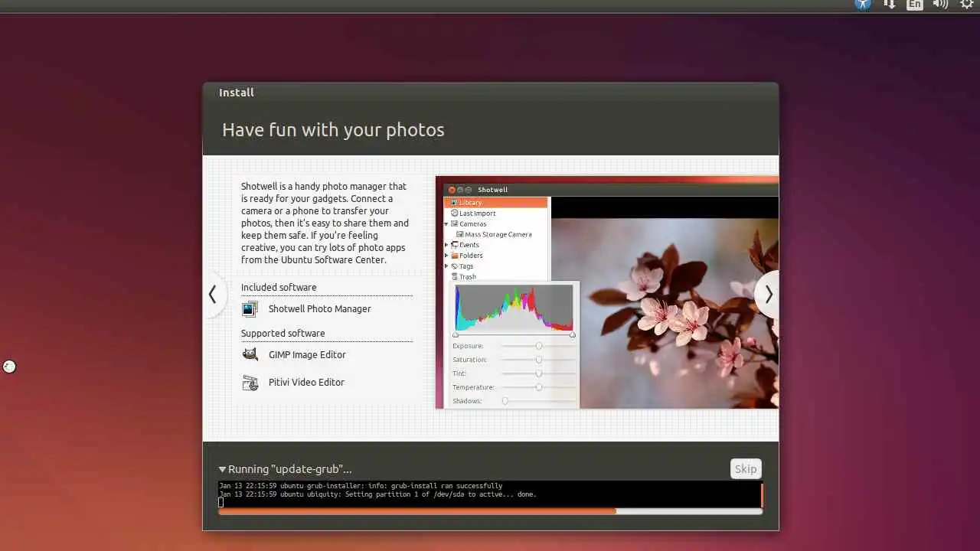Click the Skip button

(x=746, y=469)
